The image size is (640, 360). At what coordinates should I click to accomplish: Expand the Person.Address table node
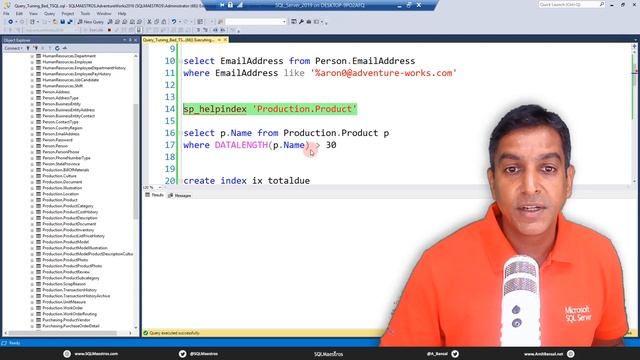point(32,92)
